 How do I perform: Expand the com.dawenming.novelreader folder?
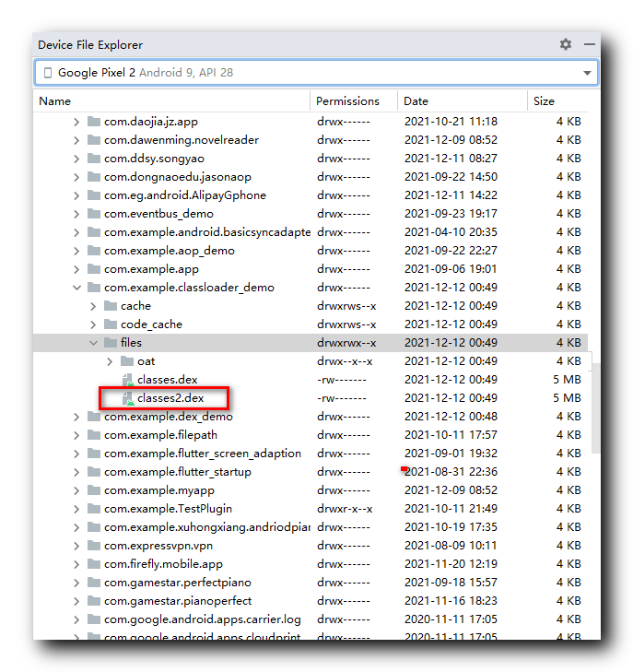76,140
